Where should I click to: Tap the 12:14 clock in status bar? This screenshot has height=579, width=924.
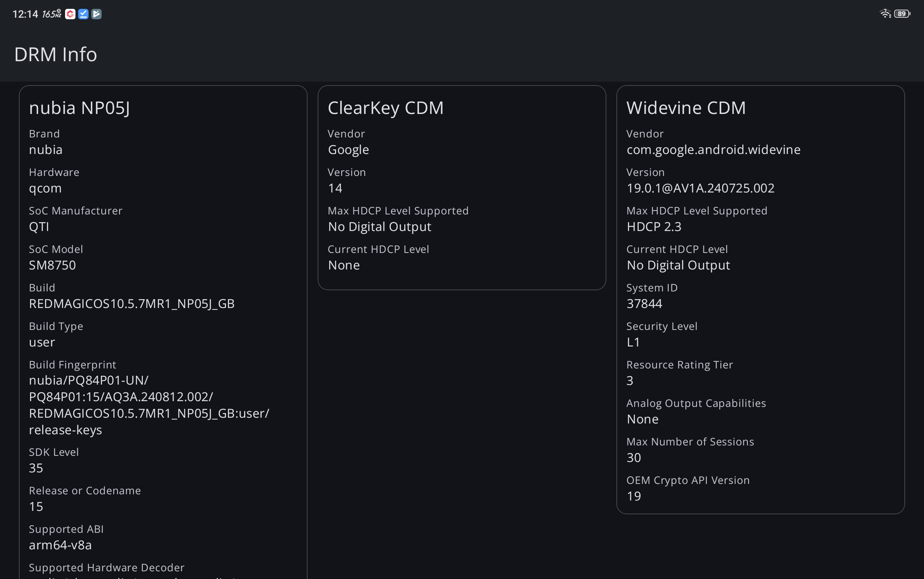25,14
